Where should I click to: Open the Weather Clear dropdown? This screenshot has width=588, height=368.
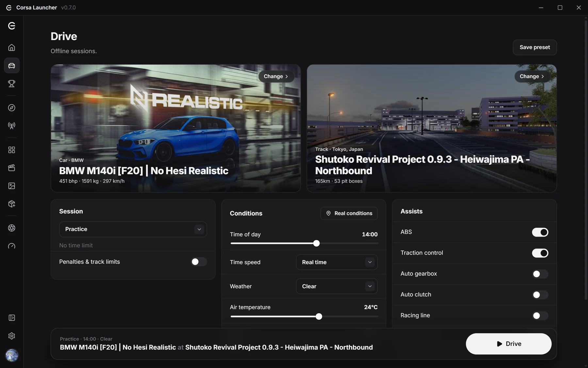pos(337,287)
